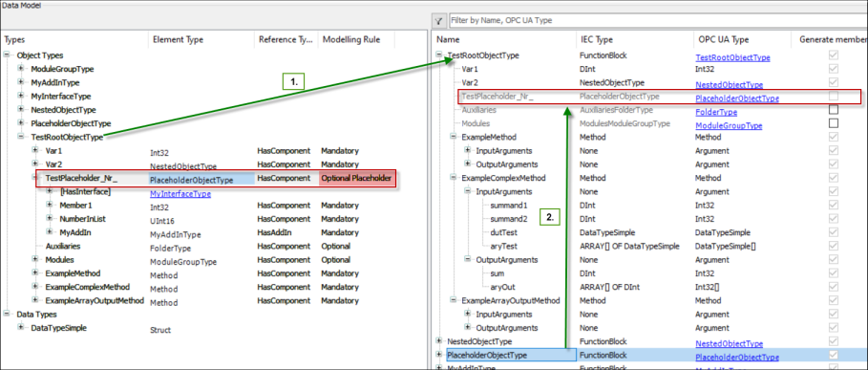This screenshot has height=370, width=868.
Task: Expand MyInterfaceType in the Types tree
Action: point(21,96)
